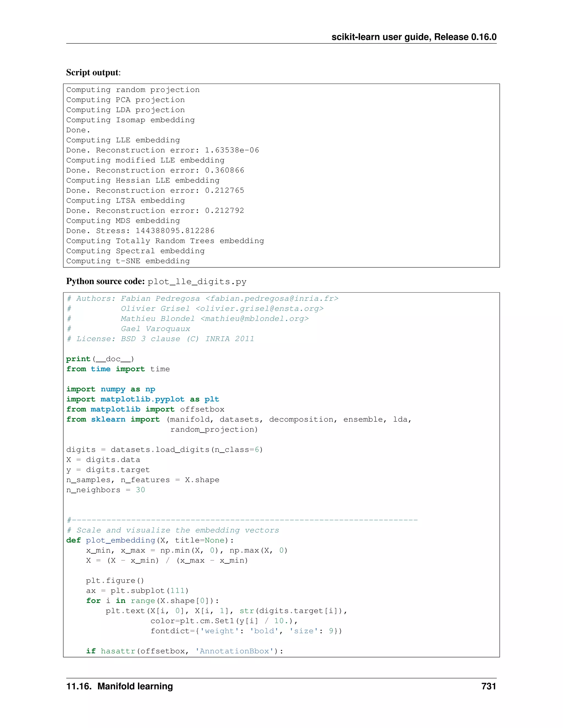This screenshot has width=563, height=728.
Task: Click the line 'Computing Isomap embedding'
Action: point(130,120)
